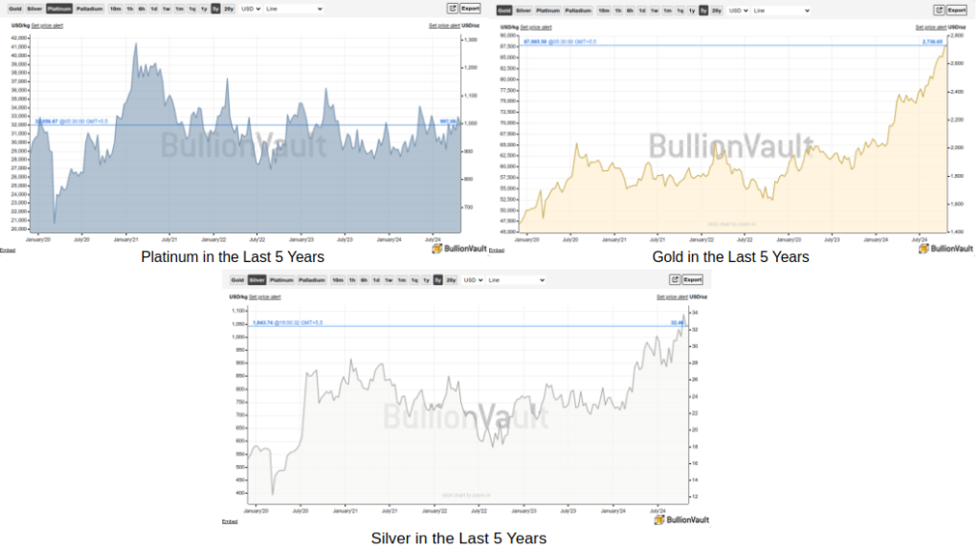Select the Gold tab in the Platinum chart
980x551 pixels.
[x=15, y=9]
